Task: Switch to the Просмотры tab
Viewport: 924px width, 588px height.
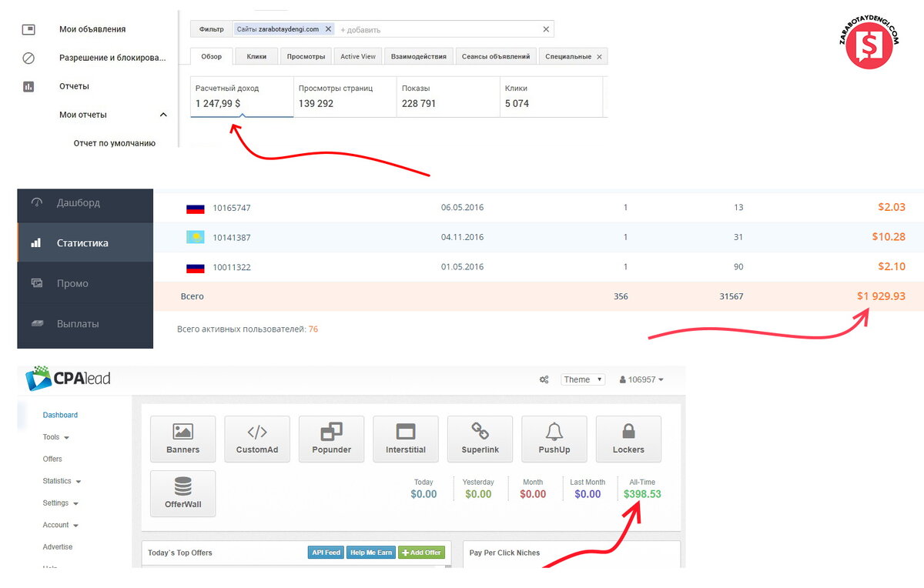Action: 306,56
